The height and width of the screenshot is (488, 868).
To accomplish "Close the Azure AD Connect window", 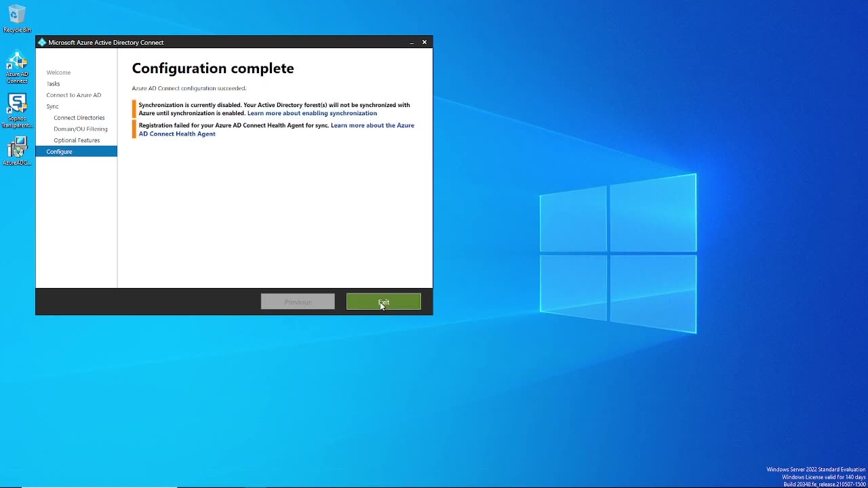I will point(425,42).
